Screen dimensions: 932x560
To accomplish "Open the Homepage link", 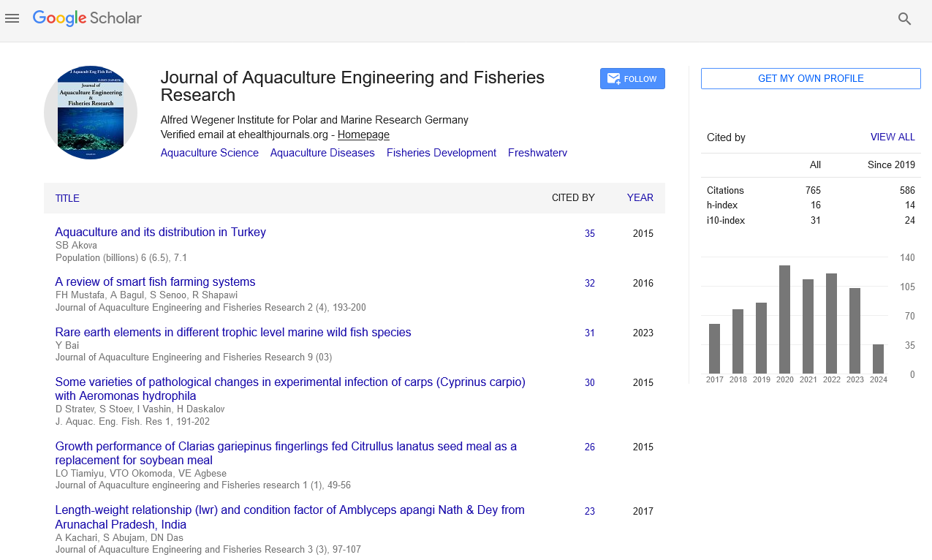I will point(363,135).
